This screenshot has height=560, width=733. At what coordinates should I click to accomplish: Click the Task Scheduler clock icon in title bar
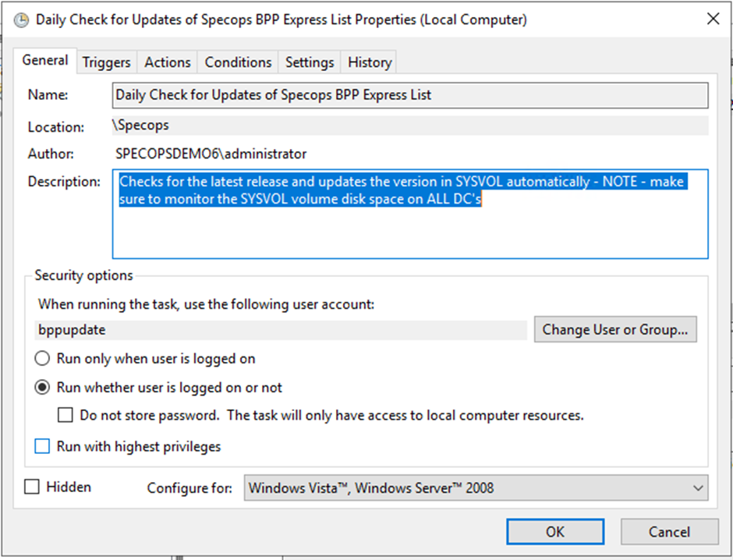pyautogui.click(x=21, y=20)
